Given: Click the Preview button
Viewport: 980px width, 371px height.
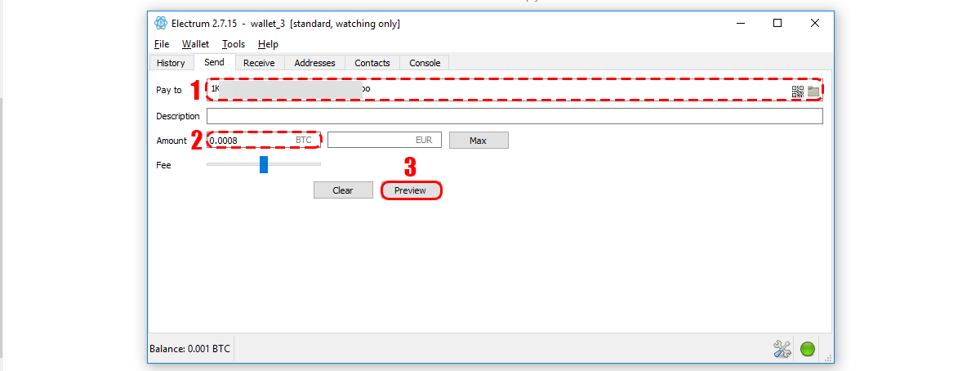Looking at the screenshot, I should pos(411,190).
